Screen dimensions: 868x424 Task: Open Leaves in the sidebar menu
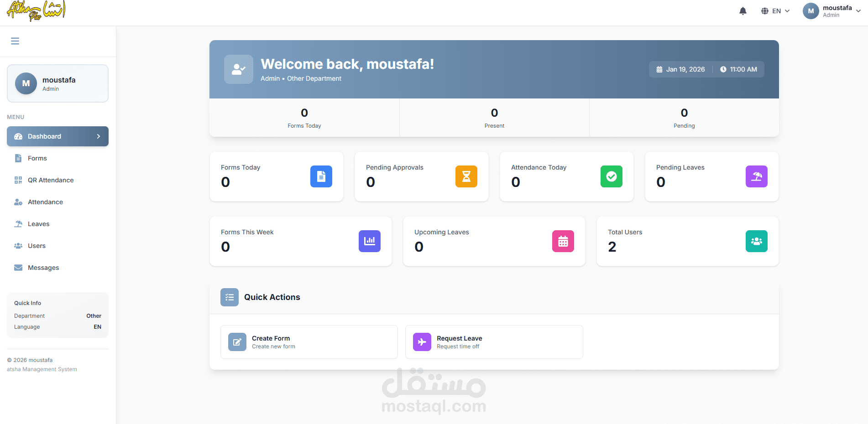pyautogui.click(x=58, y=224)
